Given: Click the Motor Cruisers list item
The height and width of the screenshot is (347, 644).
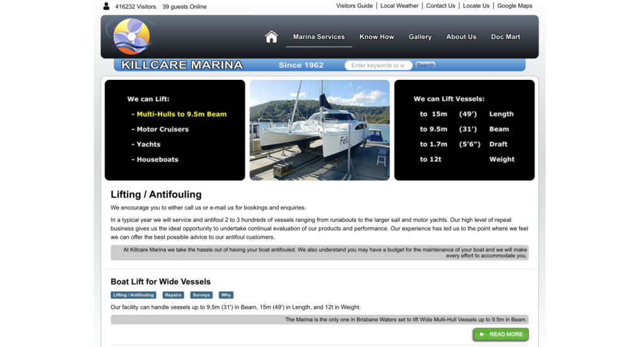Looking at the screenshot, I should click(163, 129).
